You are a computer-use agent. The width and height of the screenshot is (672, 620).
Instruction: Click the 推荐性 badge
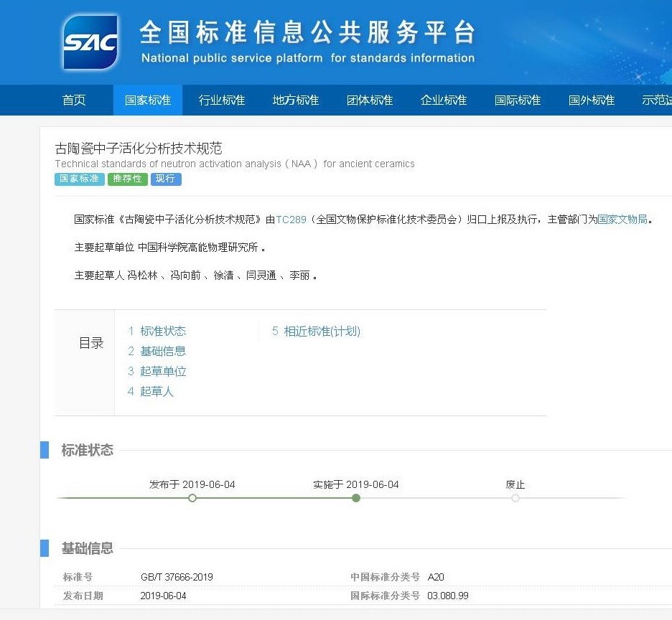click(127, 179)
